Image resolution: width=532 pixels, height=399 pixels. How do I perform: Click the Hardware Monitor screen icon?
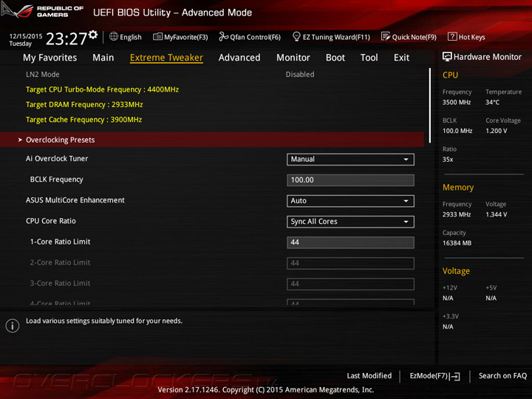(447, 57)
